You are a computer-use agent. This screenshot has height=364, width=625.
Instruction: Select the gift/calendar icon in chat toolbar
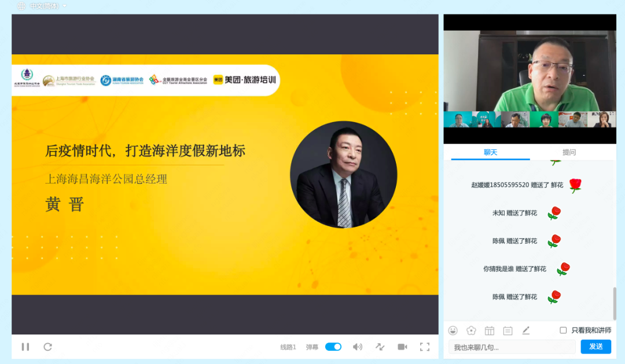click(490, 330)
